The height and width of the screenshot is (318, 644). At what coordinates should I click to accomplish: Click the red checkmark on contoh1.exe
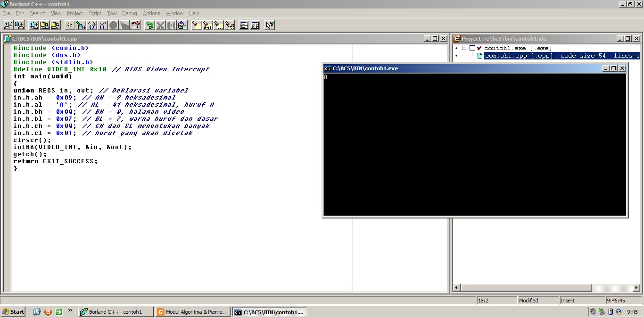click(x=479, y=48)
